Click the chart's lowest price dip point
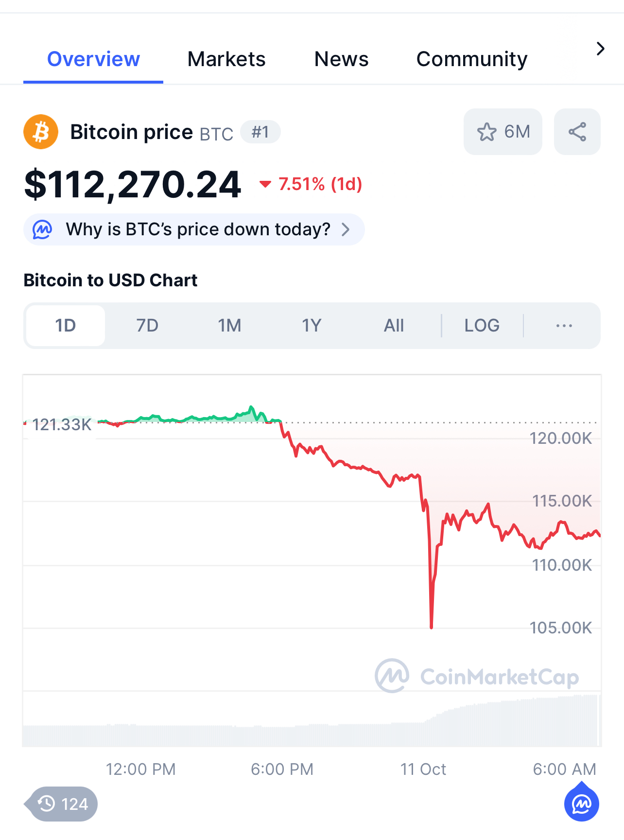Image resolution: width=624 pixels, height=840 pixels. 431,627
